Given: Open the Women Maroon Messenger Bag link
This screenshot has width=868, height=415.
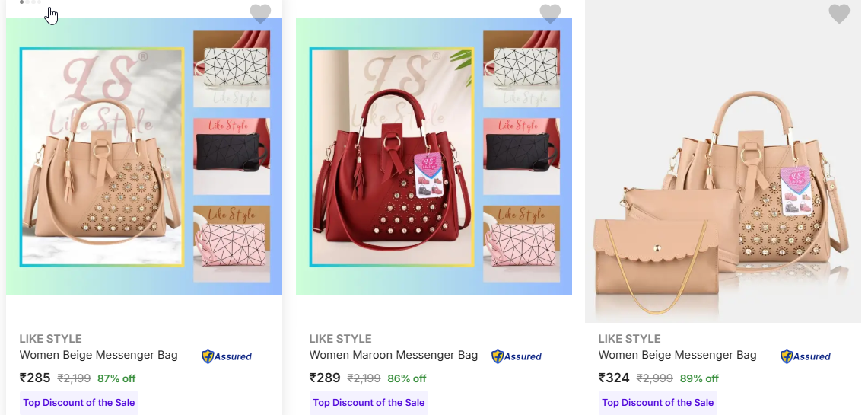Looking at the screenshot, I should [x=393, y=355].
